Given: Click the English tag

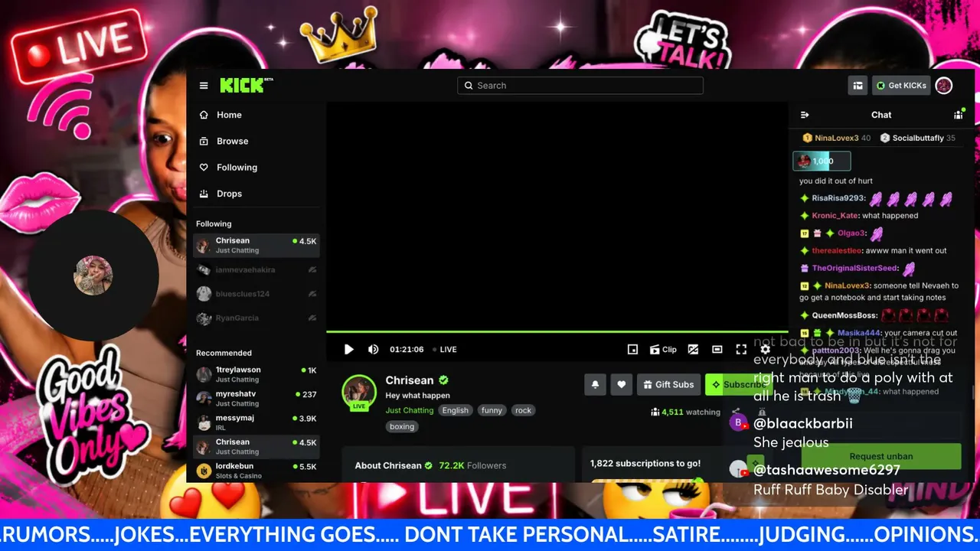Looking at the screenshot, I should pos(455,410).
